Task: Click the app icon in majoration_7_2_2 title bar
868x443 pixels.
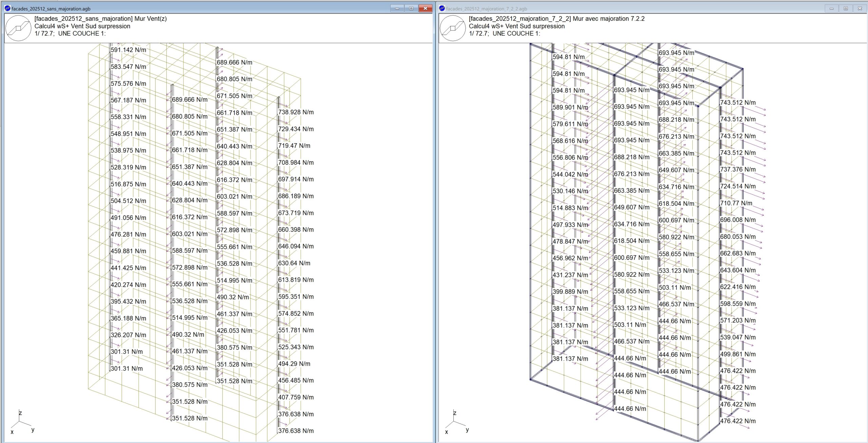Action: (442, 8)
